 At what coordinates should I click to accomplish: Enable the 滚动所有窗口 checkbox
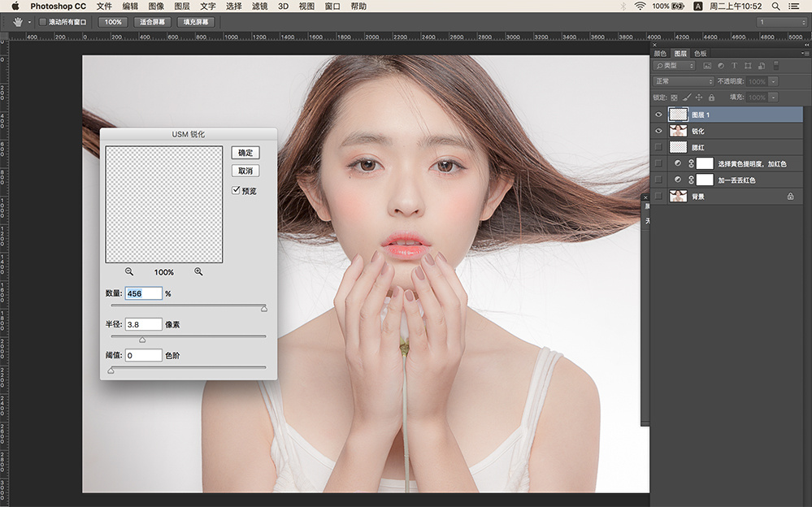(x=43, y=22)
